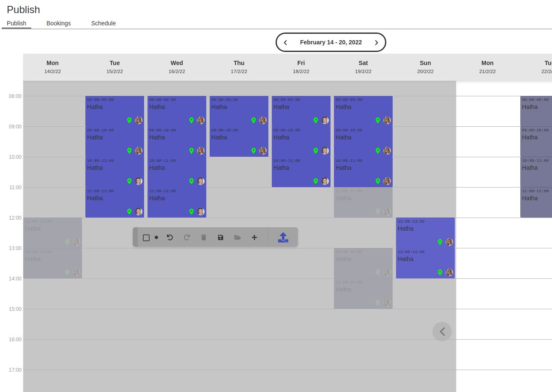The width and height of the screenshot is (552, 392).
Task: Go to the previous week with the left chevron
Action: tap(285, 42)
